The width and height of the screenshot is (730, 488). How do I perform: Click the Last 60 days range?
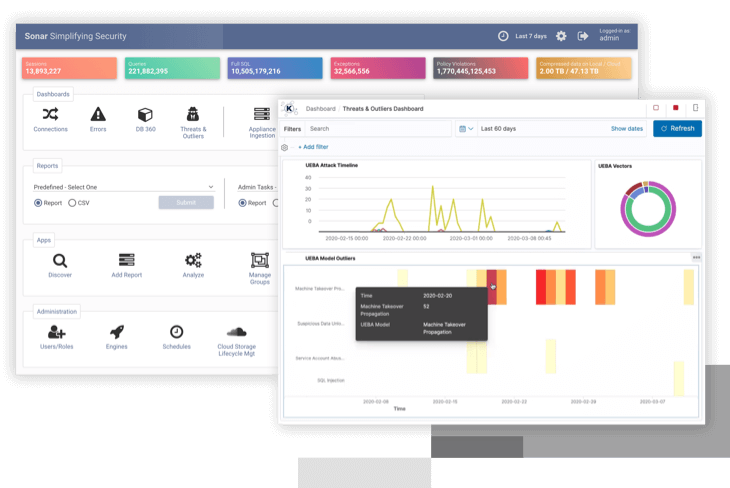click(498, 129)
